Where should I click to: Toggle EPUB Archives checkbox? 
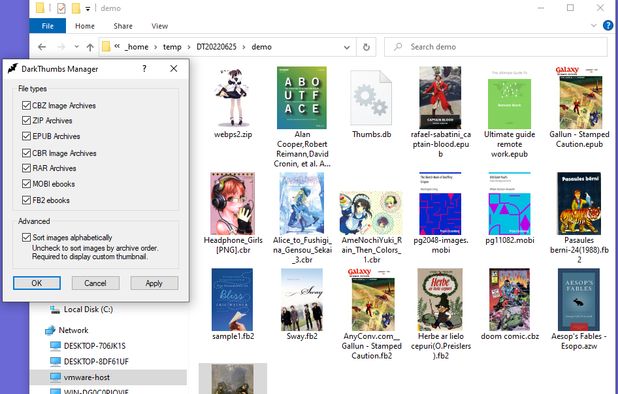(26, 136)
